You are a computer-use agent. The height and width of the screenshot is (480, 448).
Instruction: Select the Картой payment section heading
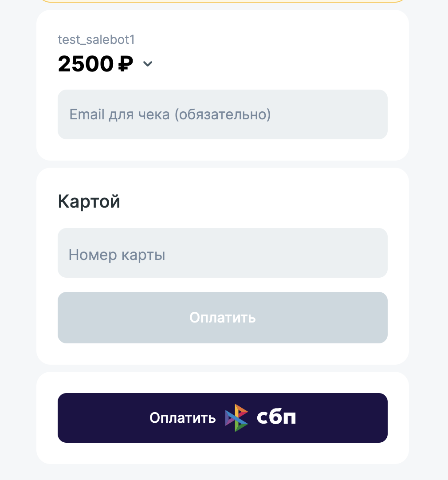pyautogui.click(x=89, y=201)
